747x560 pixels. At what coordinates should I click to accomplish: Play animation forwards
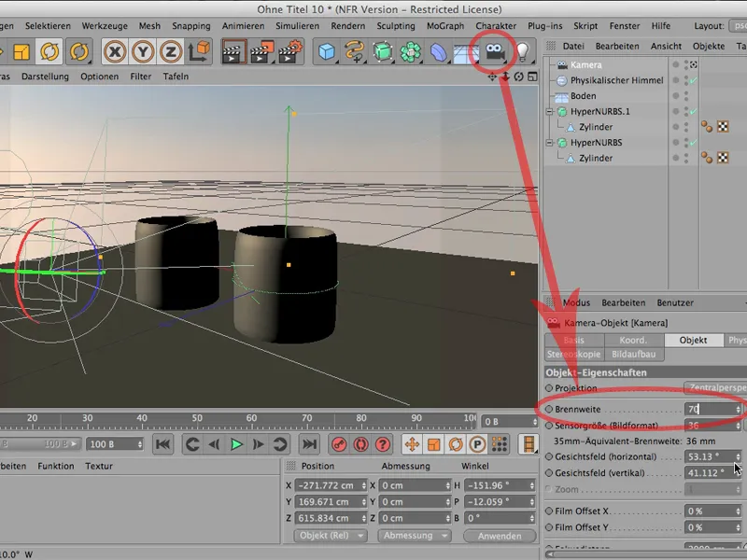click(236, 444)
